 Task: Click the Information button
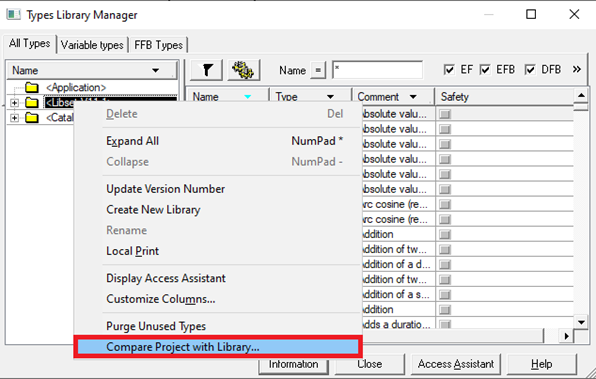point(293,364)
